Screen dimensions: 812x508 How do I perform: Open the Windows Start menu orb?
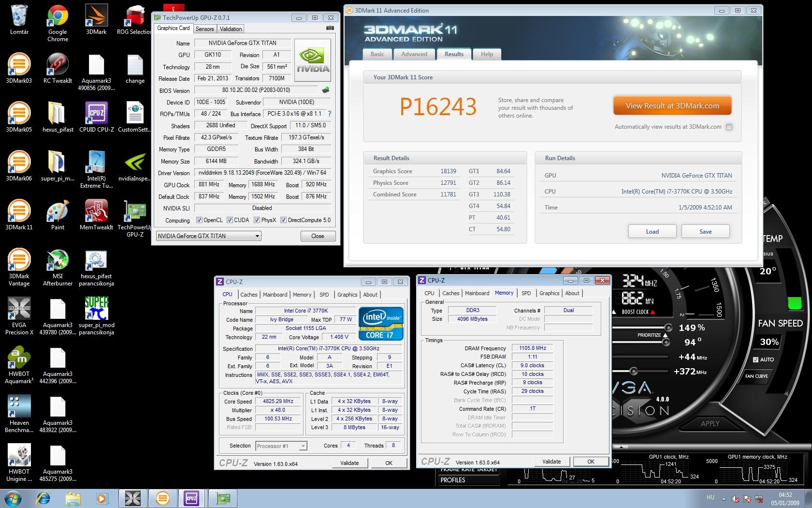coord(13,498)
